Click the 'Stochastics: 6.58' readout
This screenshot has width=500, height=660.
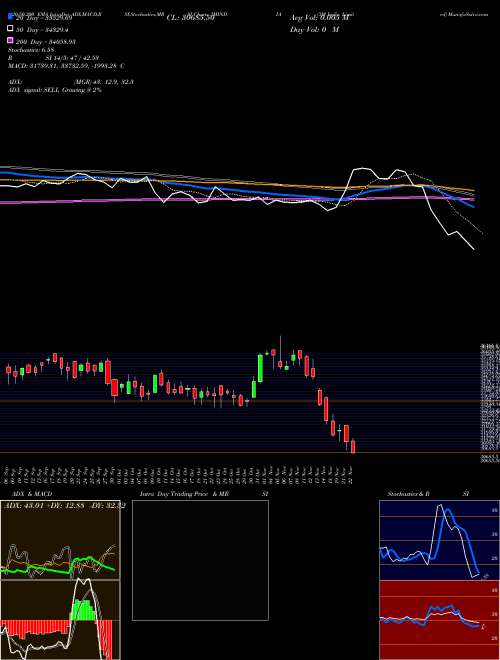(31, 50)
